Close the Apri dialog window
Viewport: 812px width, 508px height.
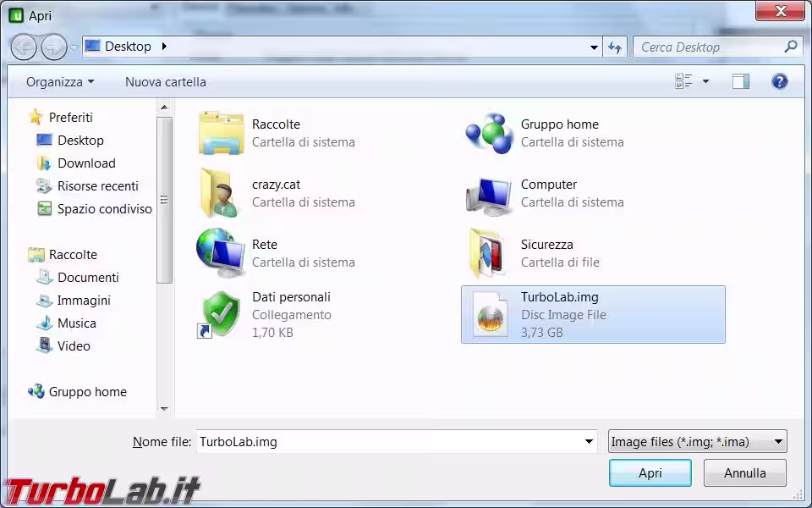(781, 11)
